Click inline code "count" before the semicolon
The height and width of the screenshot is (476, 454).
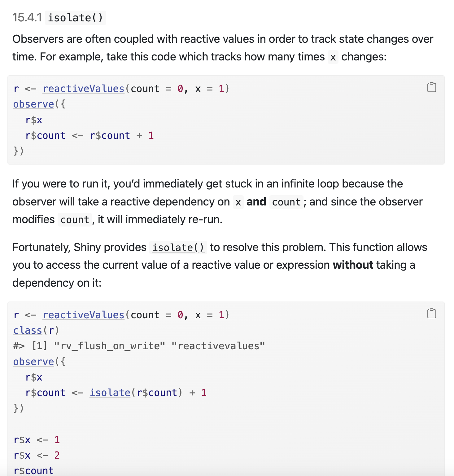(x=286, y=202)
